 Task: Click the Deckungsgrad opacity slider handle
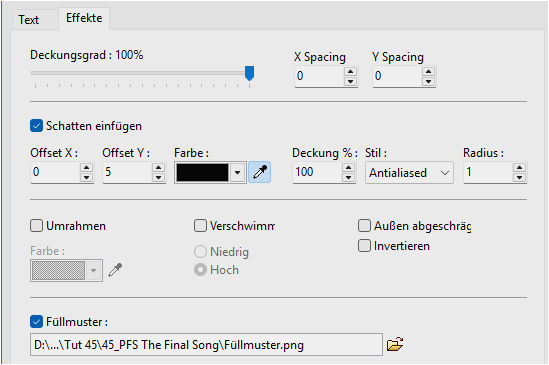(x=249, y=73)
